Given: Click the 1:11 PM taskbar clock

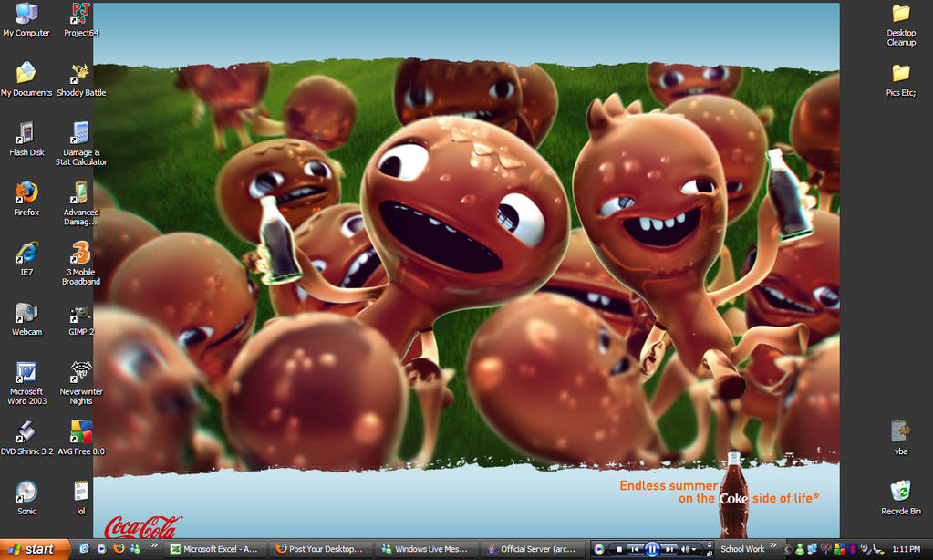Looking at the screenshot, I should (907, 549).
